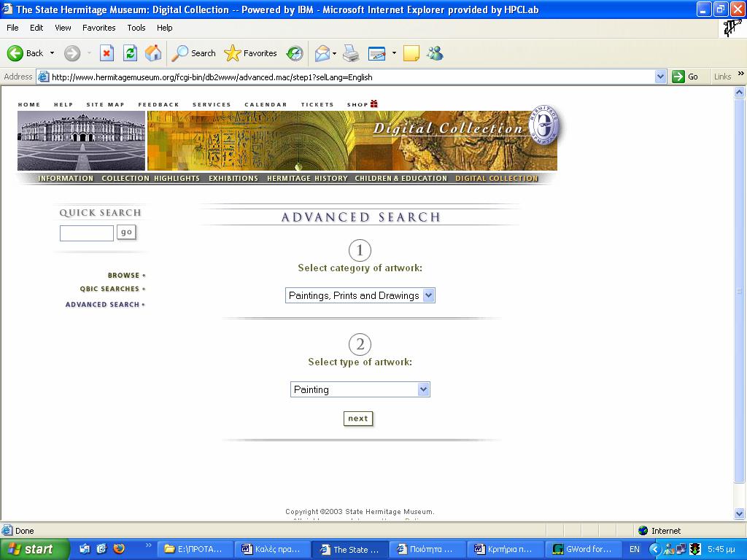Open the Tools menu
Image resolution: width=747 pixels, height=560 pixels.
[x=136, y=28]
